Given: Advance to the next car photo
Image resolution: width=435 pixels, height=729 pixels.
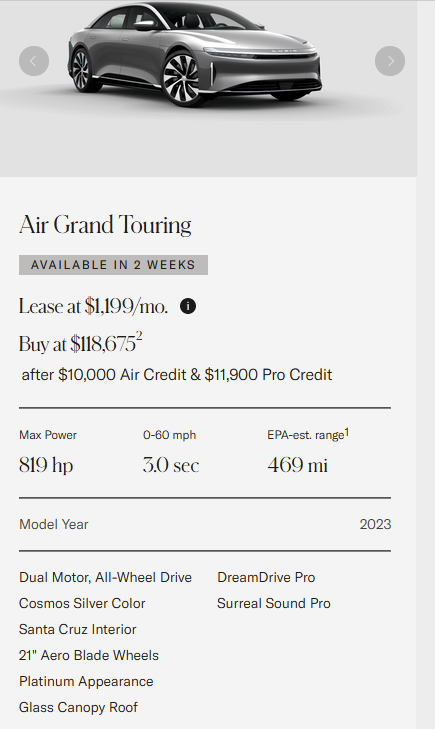Looking at the screenshot, I should pyautogui.click(x=390, y=61).
